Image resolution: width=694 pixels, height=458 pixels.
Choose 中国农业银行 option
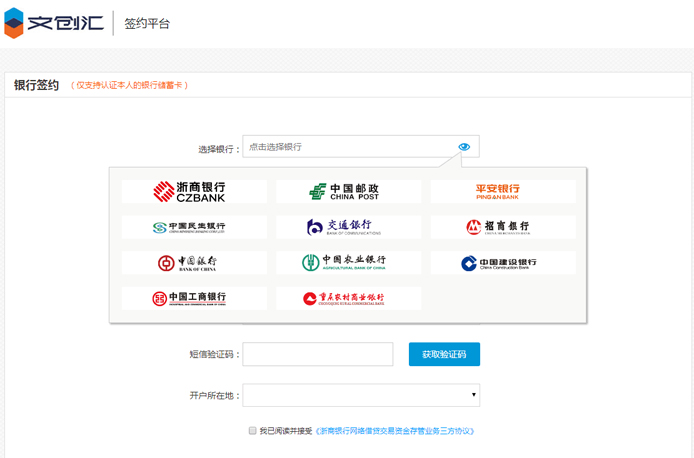click(349, 263)
